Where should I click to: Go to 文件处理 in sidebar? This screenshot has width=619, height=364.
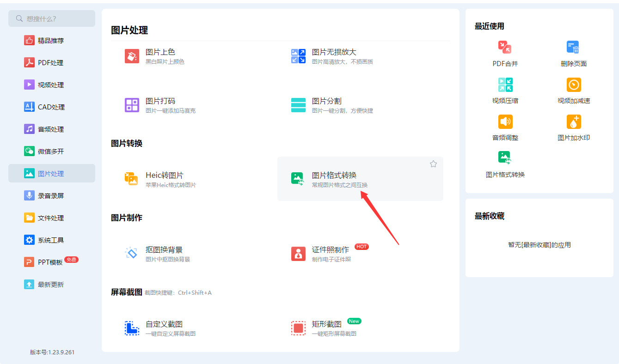52,218
